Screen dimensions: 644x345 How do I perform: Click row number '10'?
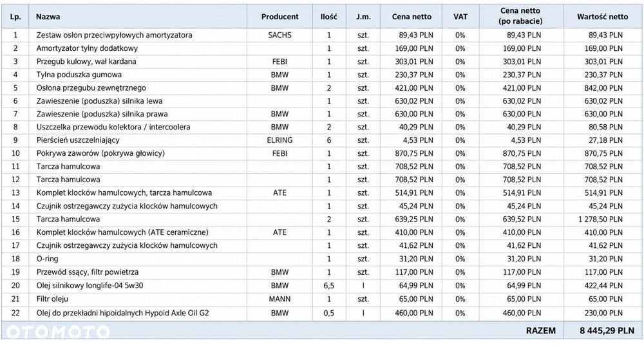click(15, 154)
